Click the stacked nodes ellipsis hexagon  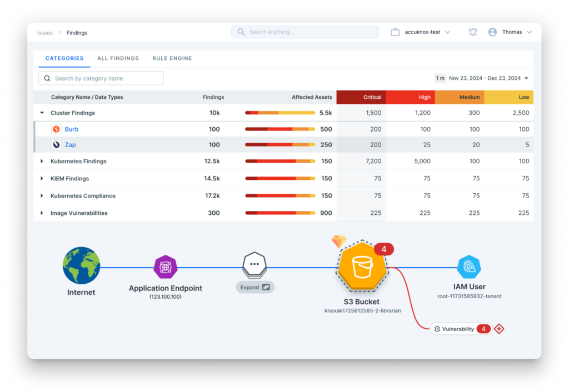[x=254, y=264]
